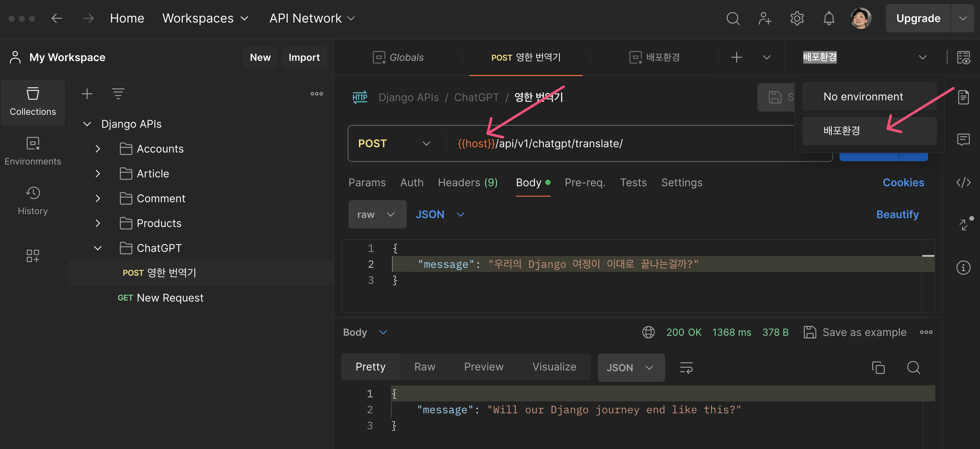Choose No environment from the list
The height and width of the screenshot is (449, 980).
click(x=869, y=97)
